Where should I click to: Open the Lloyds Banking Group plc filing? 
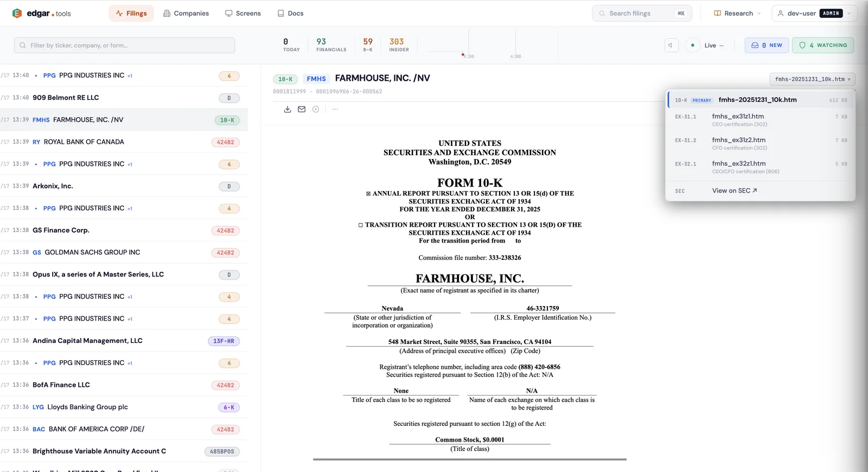point(124,407)
